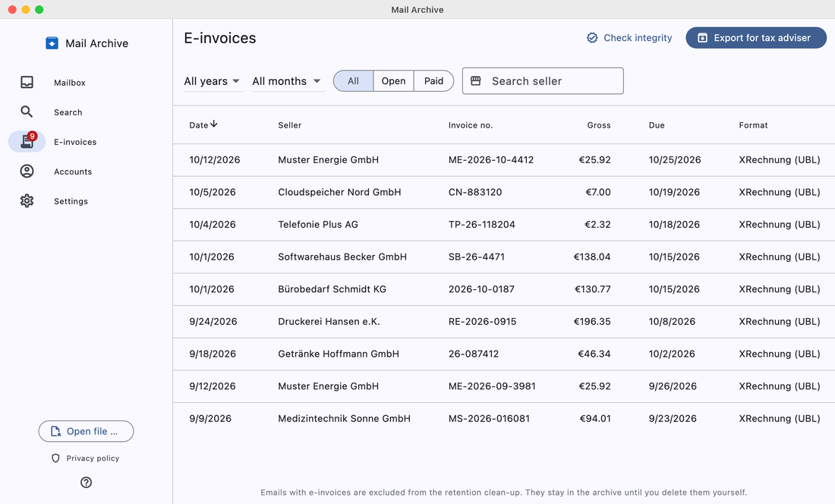Viewport: 835px width, 504px height.
Task: Select E-invoices sidebar item
Action: tap(75, 142)
